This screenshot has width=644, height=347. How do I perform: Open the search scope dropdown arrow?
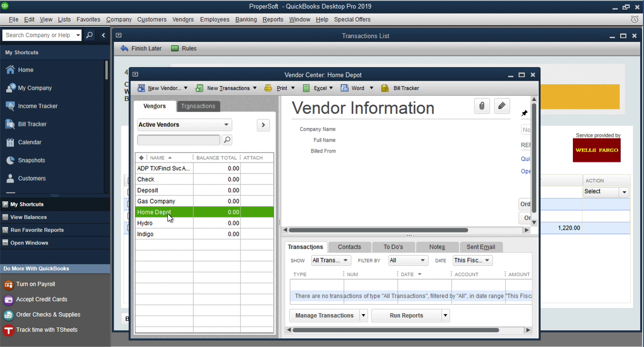click(x=78, y=35)
